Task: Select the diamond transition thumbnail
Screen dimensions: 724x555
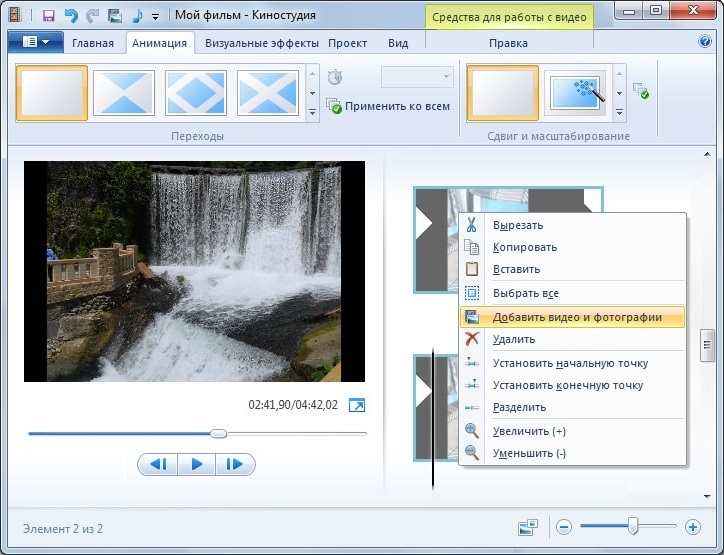Action: pos(196,93)
